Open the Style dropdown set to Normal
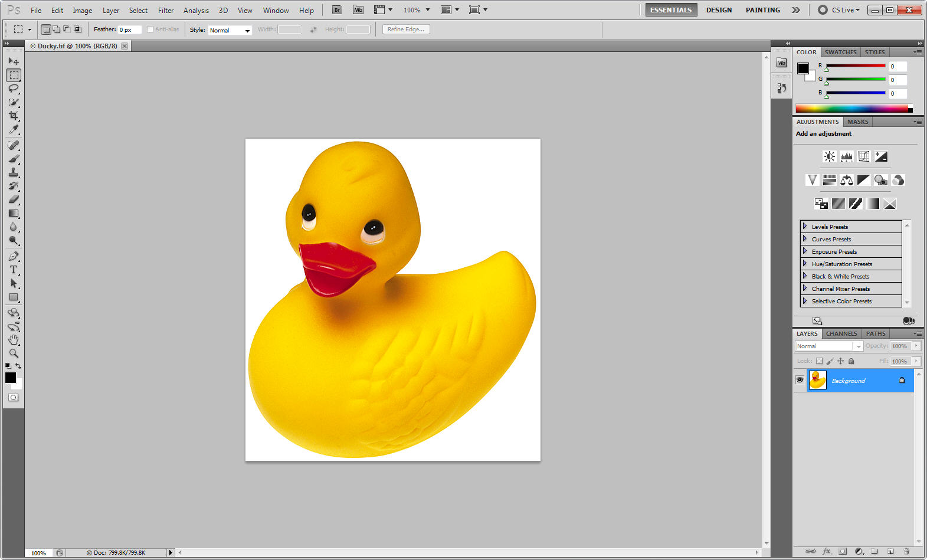Image resolution: width=927 pixels, height=560 pixels. [x=230, y=30]
